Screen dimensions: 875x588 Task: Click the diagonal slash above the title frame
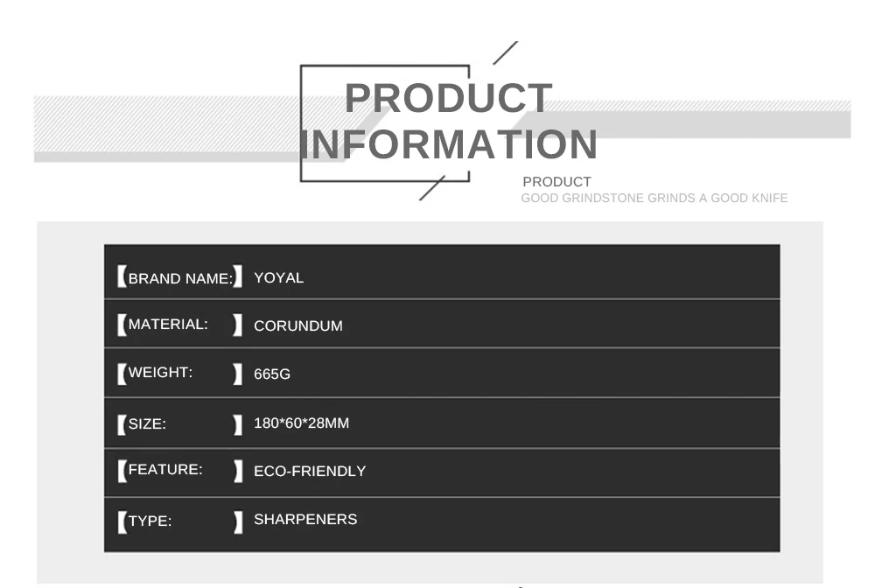click(x=505, y=53)
